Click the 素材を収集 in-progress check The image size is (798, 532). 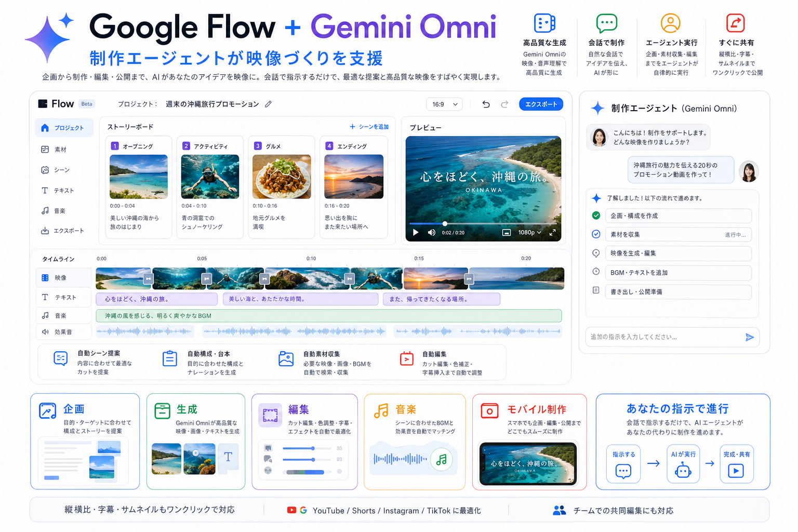point(596,234)
